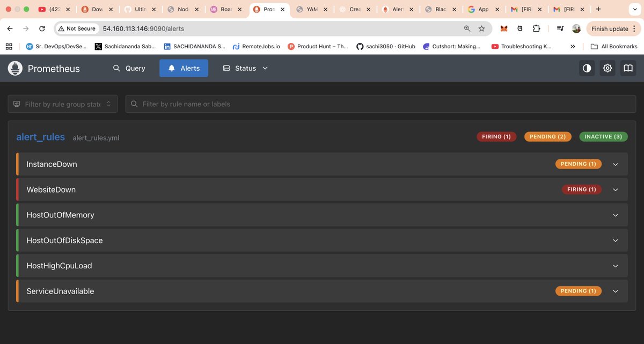This screenshot has height=344, width=644.
Task: Click the Chrome profile avatar
Action: 576,28
